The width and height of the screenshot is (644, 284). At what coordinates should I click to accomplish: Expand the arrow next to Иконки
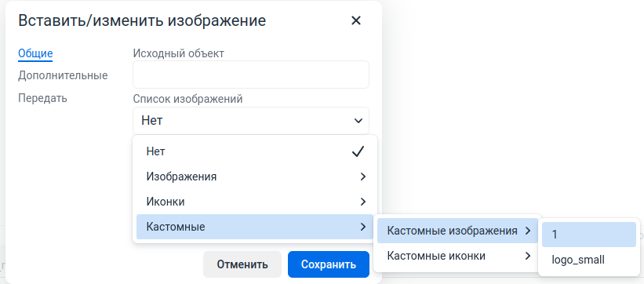pyautogui.click(x=362, y=202)
